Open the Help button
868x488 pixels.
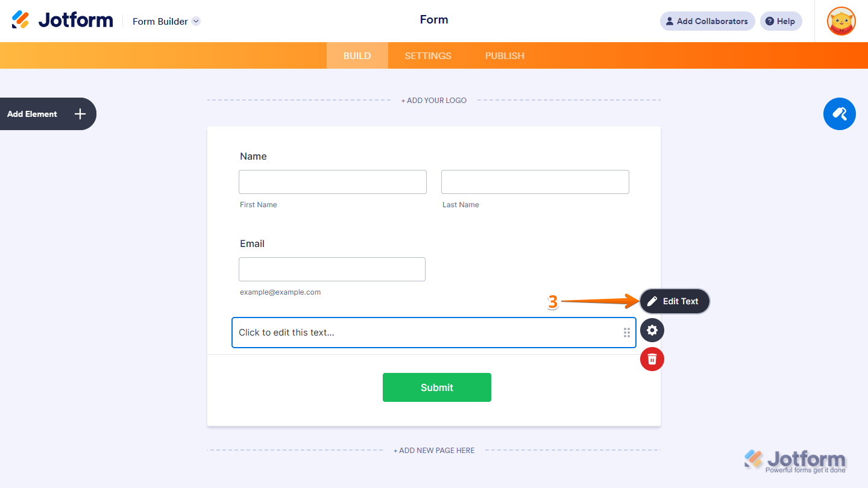coord(781,21)
